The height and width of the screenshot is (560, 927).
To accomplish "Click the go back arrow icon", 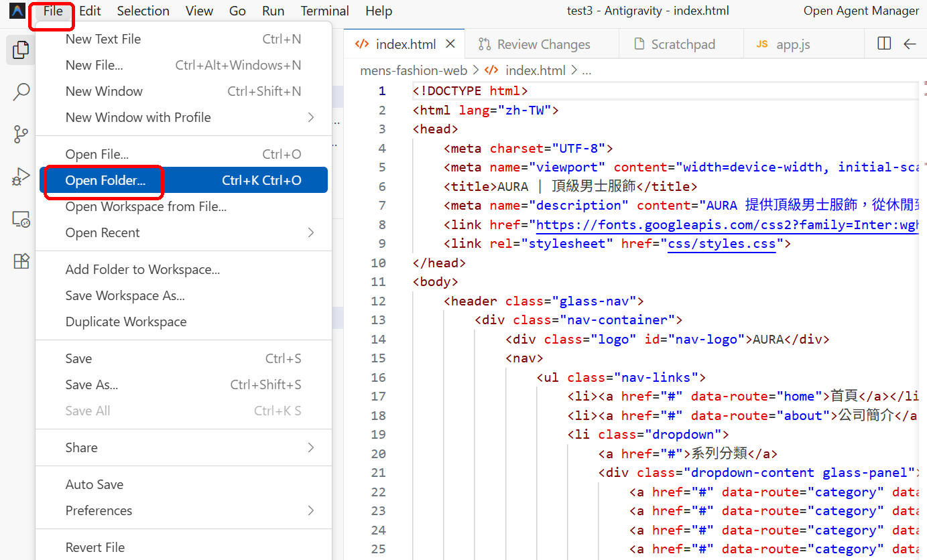I will tap(910, 44).
